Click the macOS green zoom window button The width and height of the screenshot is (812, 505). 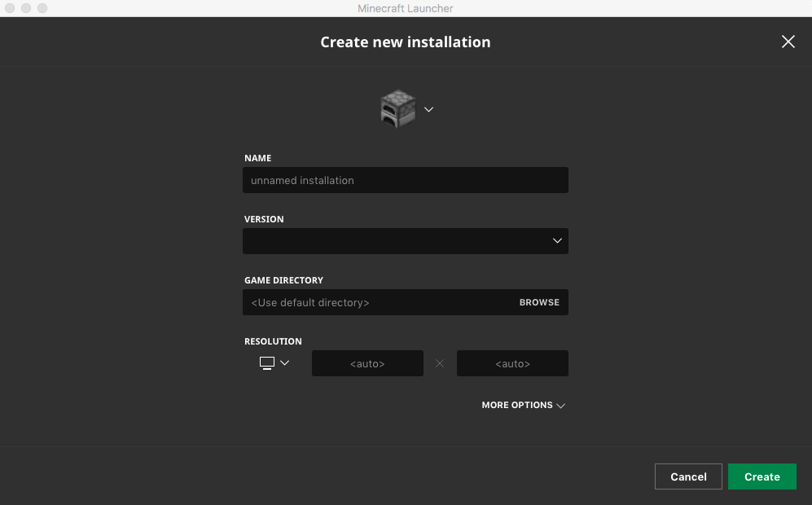coord(42,8)
